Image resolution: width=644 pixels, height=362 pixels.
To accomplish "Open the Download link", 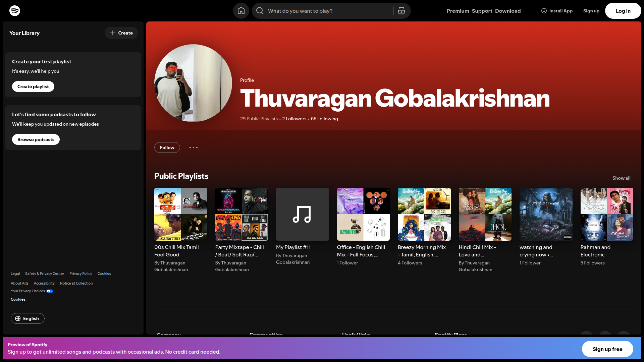I will 508,11.
